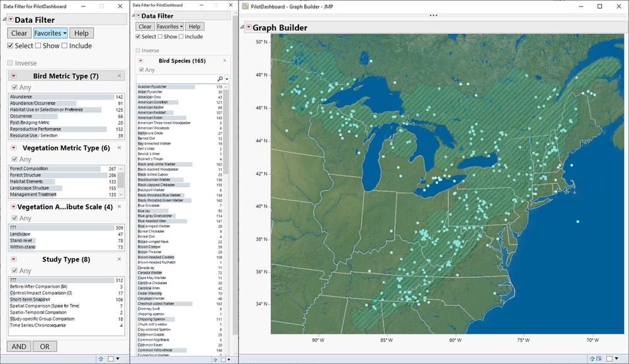Remove the Vegetation Attribute Scale filter
Screen dimensions: 629x364
tap(119, 207)
